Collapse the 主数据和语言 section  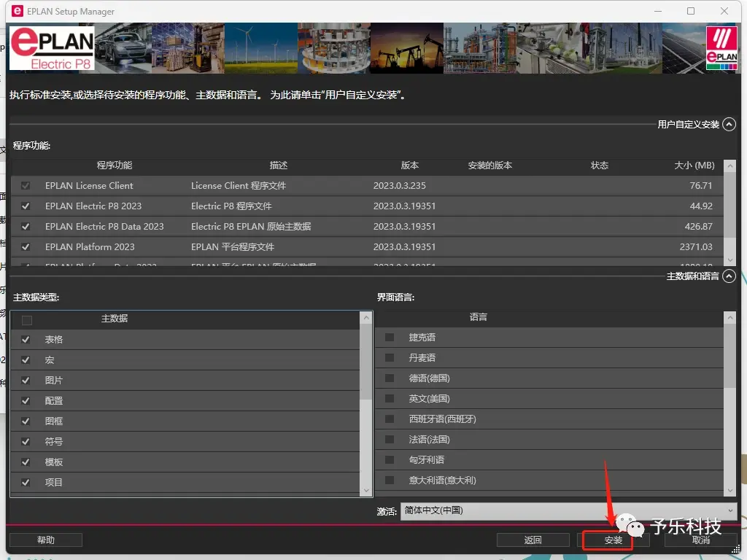(729, 276)
